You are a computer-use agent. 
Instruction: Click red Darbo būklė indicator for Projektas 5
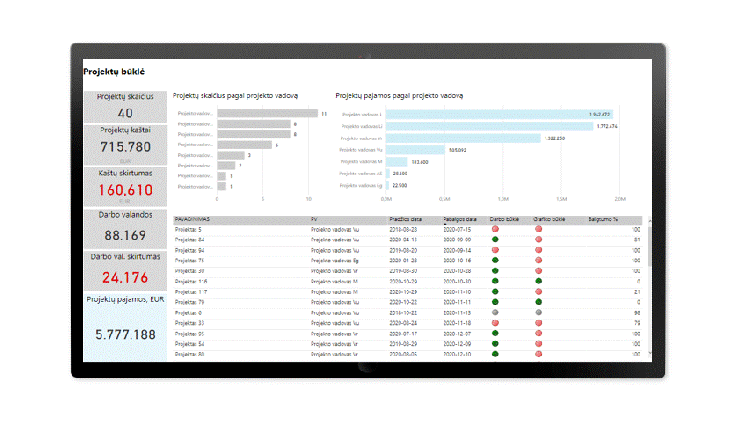pos(494,229)
